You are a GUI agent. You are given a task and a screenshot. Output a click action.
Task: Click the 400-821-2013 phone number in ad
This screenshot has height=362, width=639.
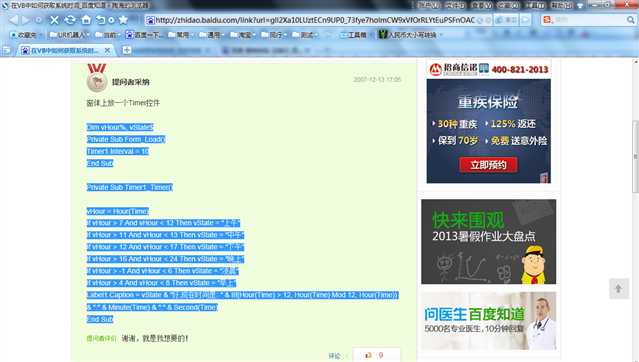tap(520, 69)
